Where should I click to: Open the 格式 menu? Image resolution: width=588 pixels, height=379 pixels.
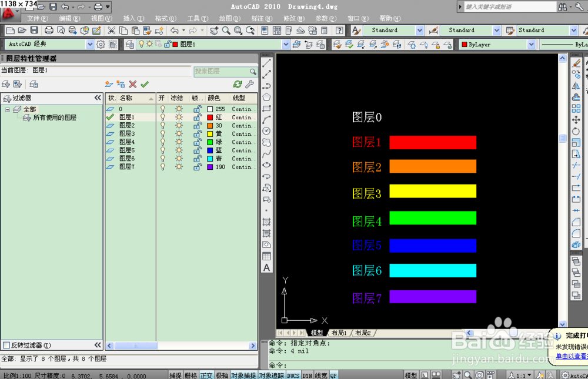pyautogui.click(x=166, y=18)
